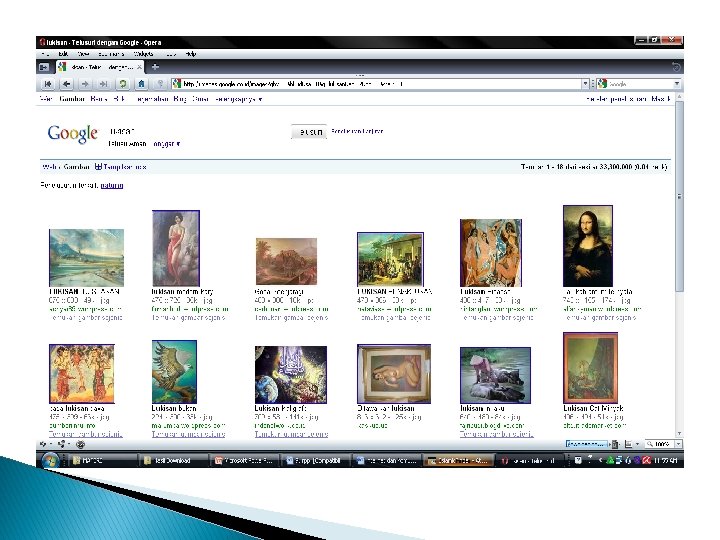Viewport: 720px width, 540px height.
Task: Click the Blog link in Google top bar
Action: [x=180, y=99]
